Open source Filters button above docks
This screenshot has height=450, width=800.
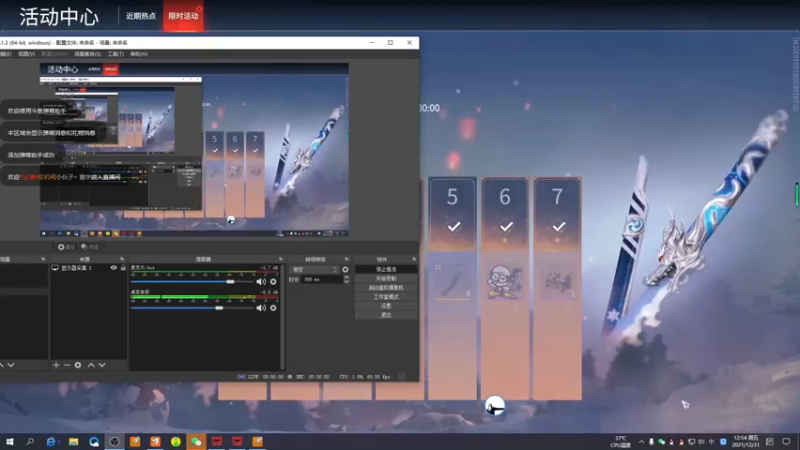pyautogui.click(x=90, y=247)
